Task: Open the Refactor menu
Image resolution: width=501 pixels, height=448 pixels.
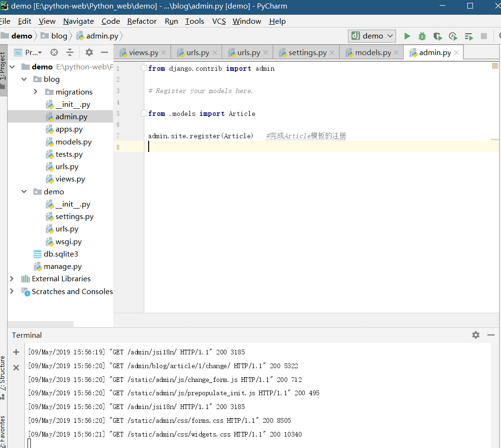Action: point(142,21)
